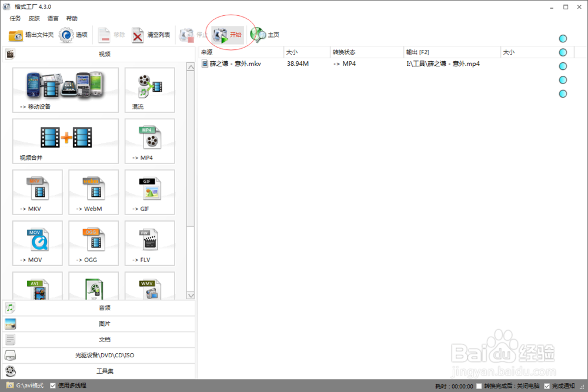The height and width of the screenshot is (392, 588).
Task: Click the 转换状态 status column header
Action: 367,52
